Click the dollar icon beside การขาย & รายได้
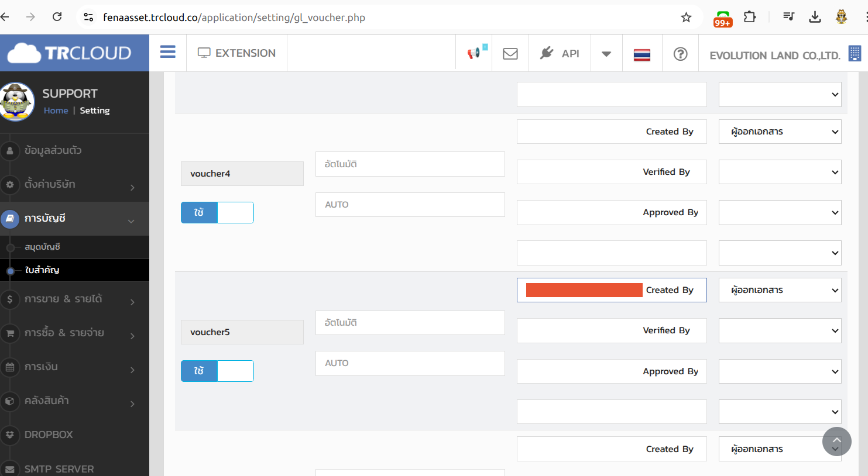Viewport: 868px width, 476px height. click(x=9, y=299)
